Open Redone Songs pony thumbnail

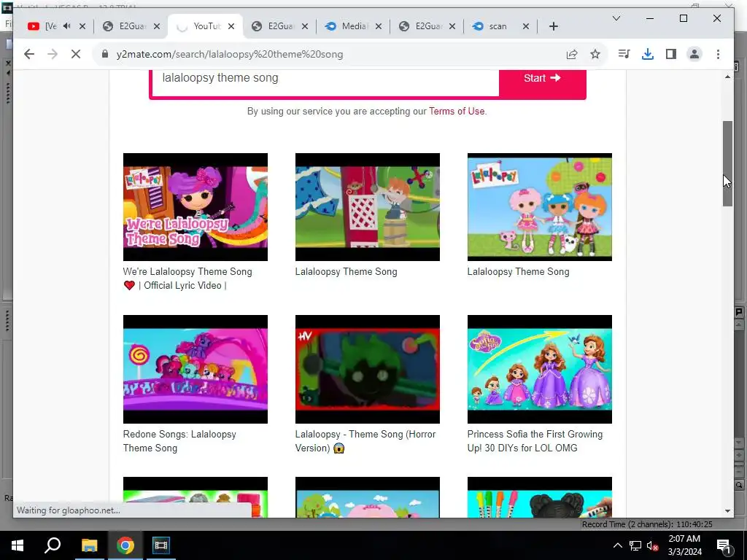(x=196, y=369)
